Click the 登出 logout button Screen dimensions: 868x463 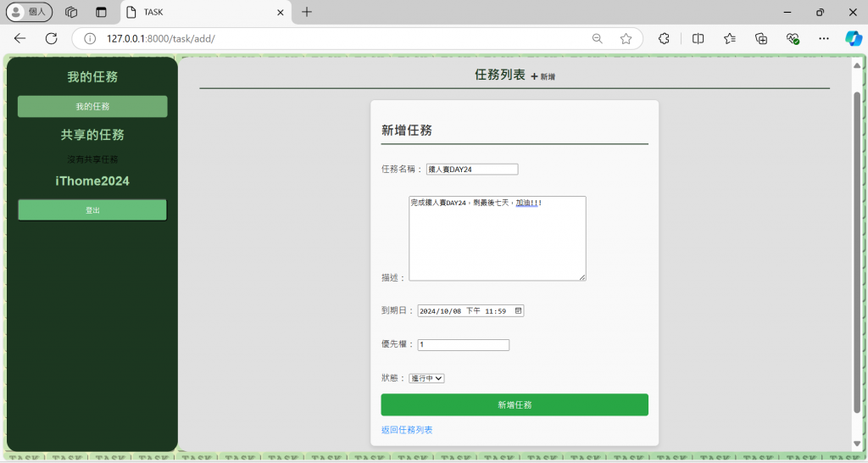tap(92, 210)
